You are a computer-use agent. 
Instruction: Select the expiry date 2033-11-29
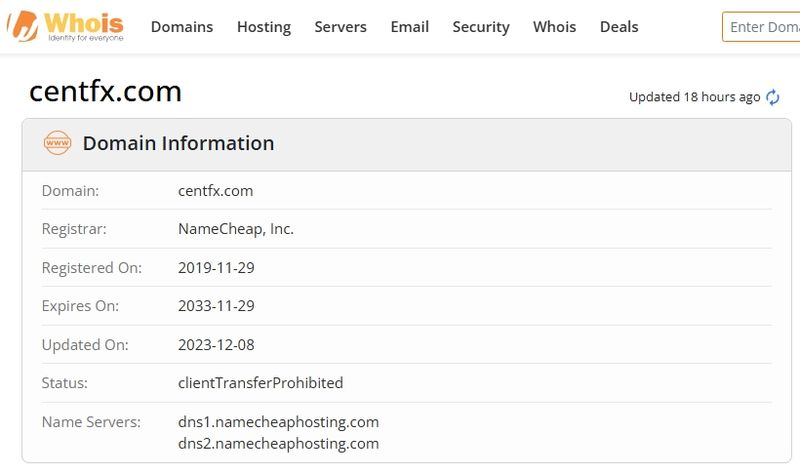pyautogui.click(x=216, y=306)
